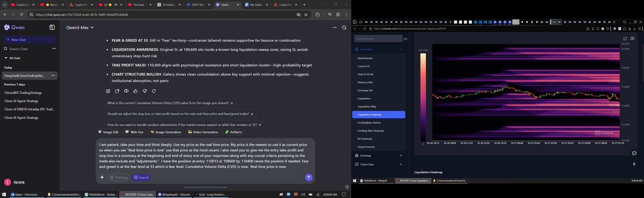The width and height of the screenshot is (644, 198).
Task: Add attachment with the plus button
Action: 102,177
